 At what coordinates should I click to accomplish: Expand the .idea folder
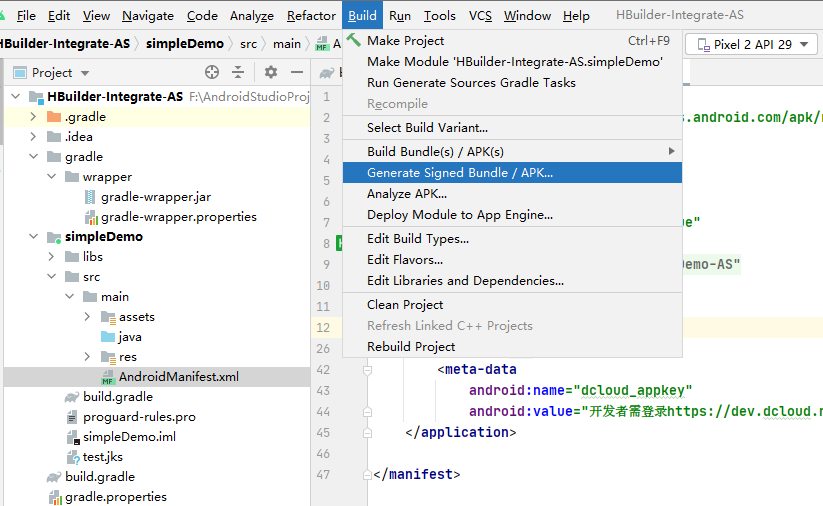coord(33,136)
